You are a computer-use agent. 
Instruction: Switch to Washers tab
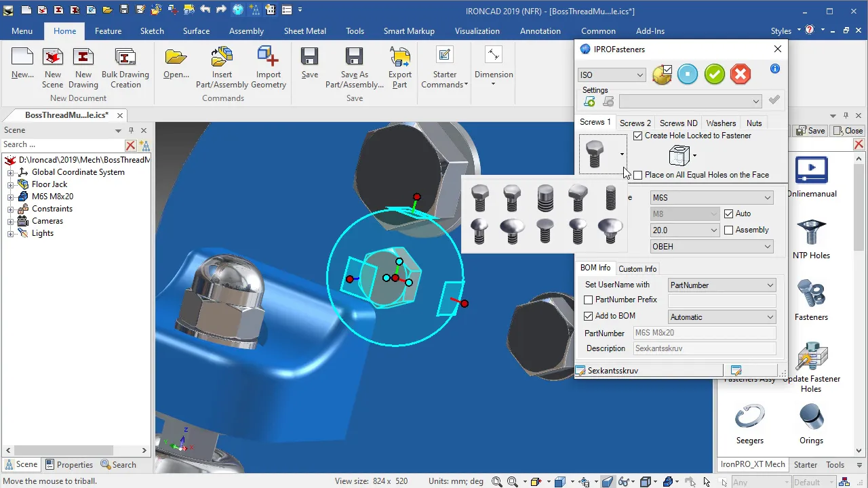[x=721, y=123]
